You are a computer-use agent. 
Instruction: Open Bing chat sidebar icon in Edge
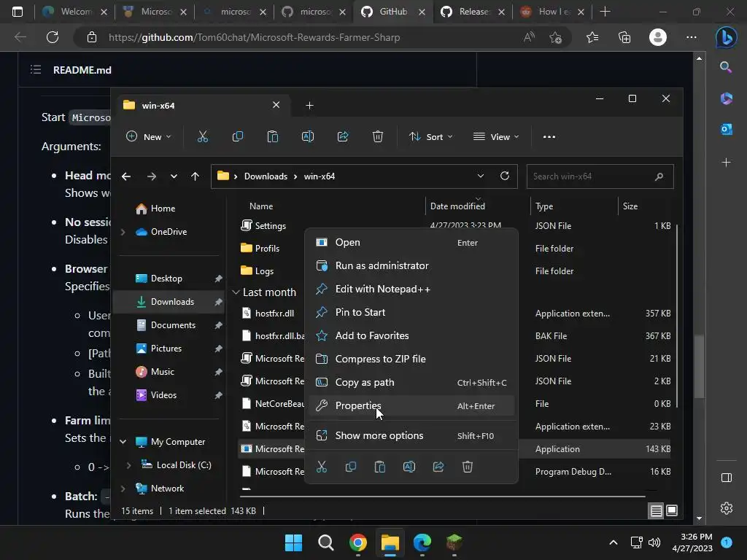click(726, 38)
